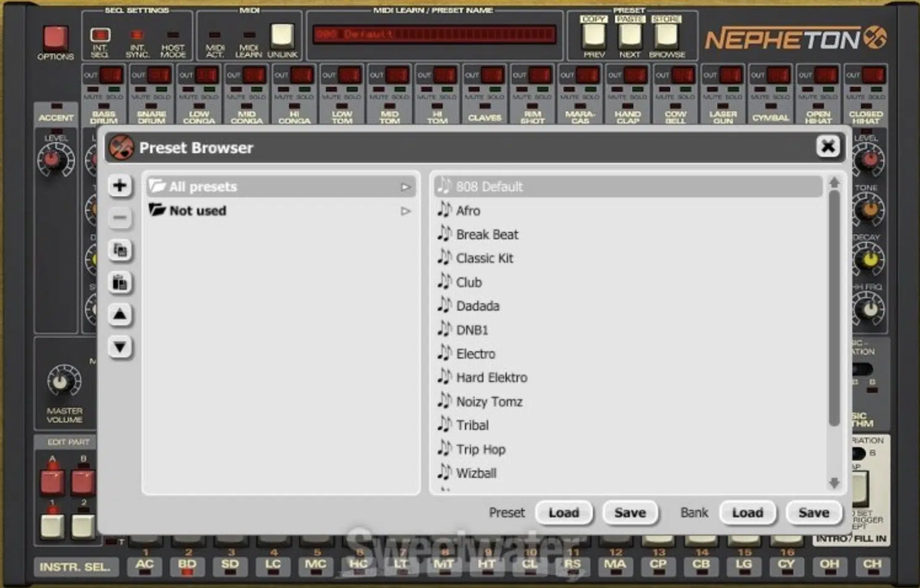Select the Tribal preset
Viewport: 920px width, 588px height.
[629, 425]
